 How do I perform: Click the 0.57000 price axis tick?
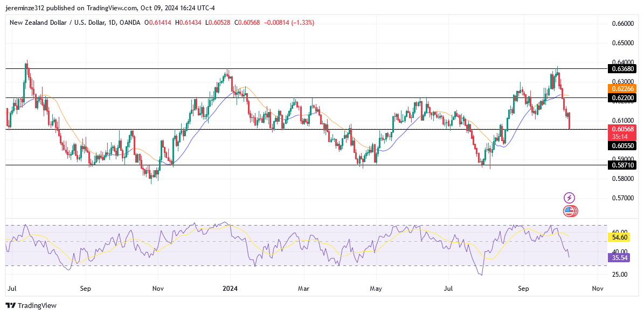coord(622,198)
